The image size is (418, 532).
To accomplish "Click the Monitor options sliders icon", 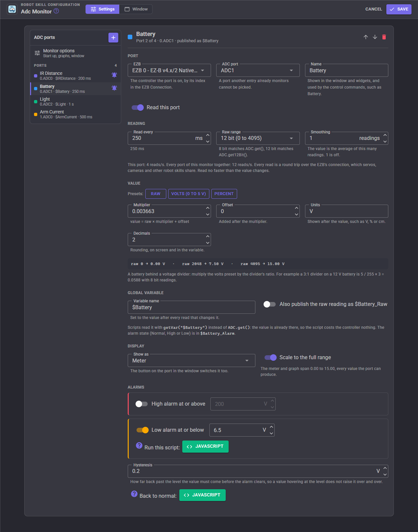I will 37,53.
